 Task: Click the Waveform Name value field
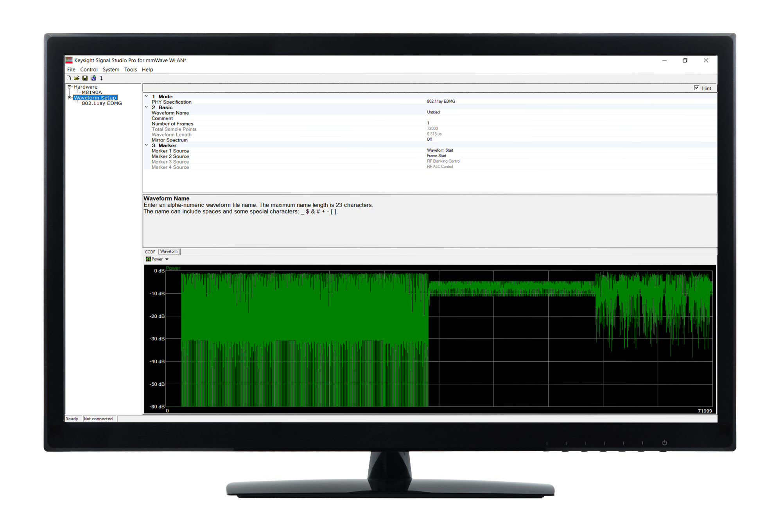pyautogui.click(x=433, y=112)
